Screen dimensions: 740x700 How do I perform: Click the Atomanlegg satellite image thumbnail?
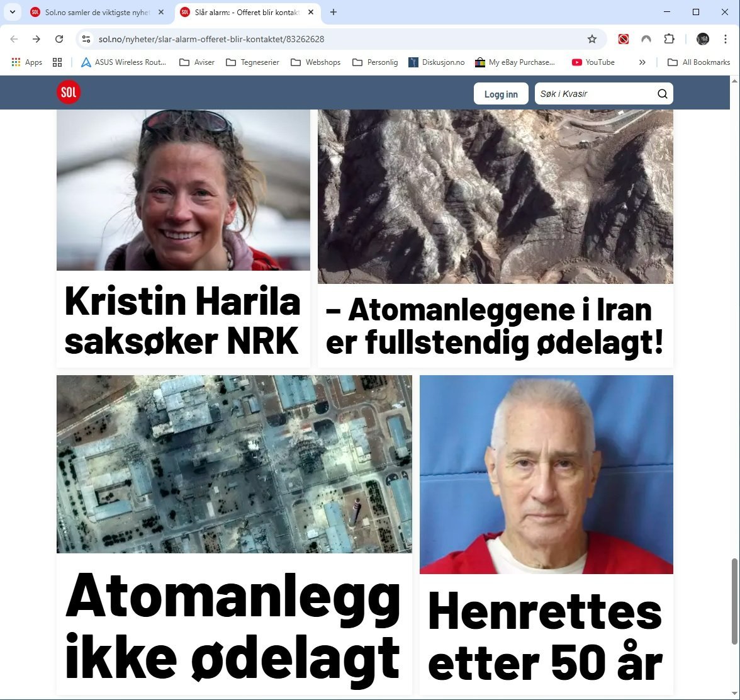click(x=234, y=464)
